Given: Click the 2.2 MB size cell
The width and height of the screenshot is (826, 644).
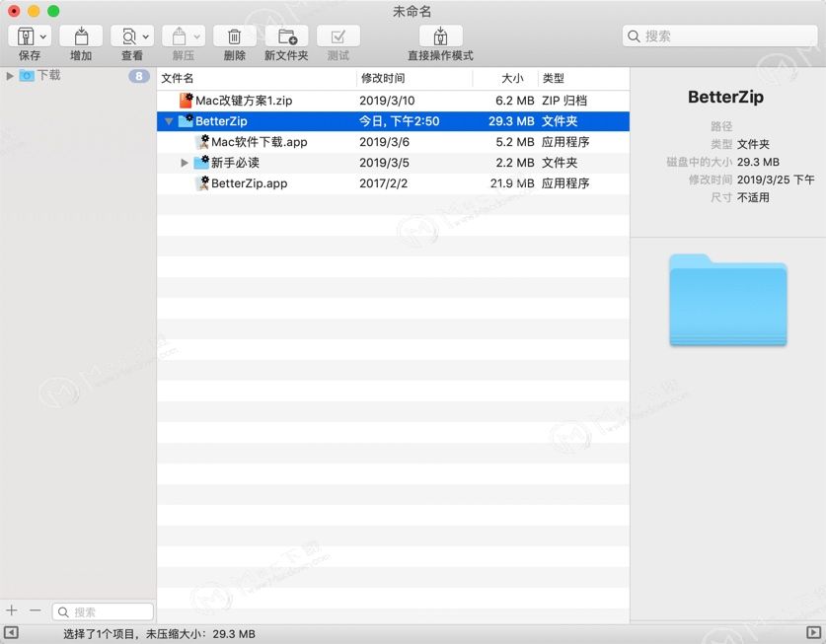Looking at the screenshot, I should [x=515, y=163].
